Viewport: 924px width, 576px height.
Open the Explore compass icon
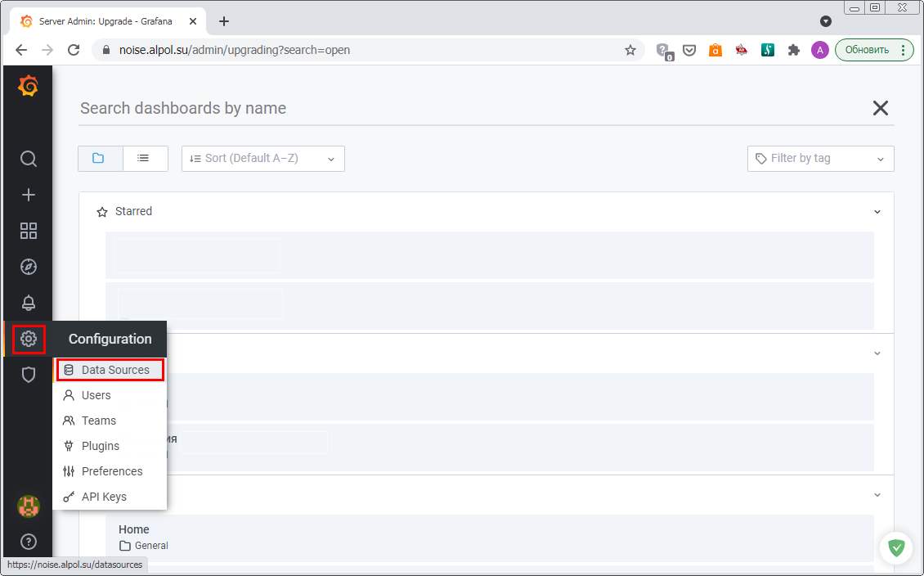[x=29, y=267]
